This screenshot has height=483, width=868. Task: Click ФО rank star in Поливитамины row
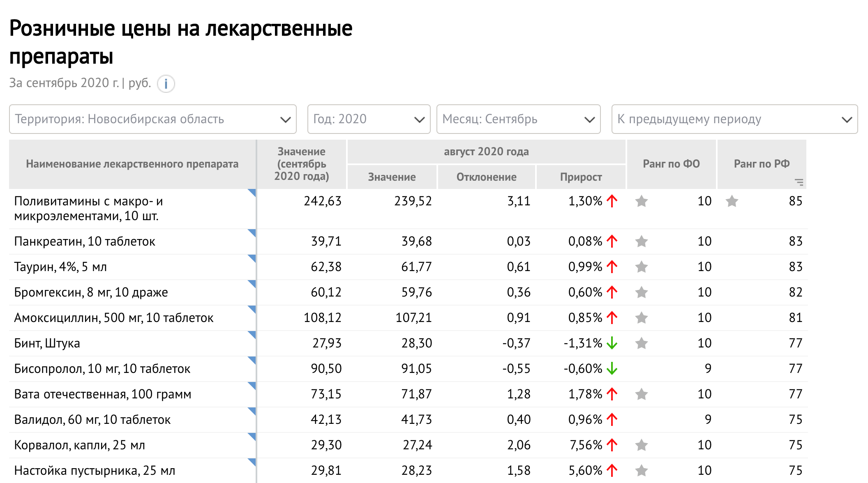pos(642,201)
